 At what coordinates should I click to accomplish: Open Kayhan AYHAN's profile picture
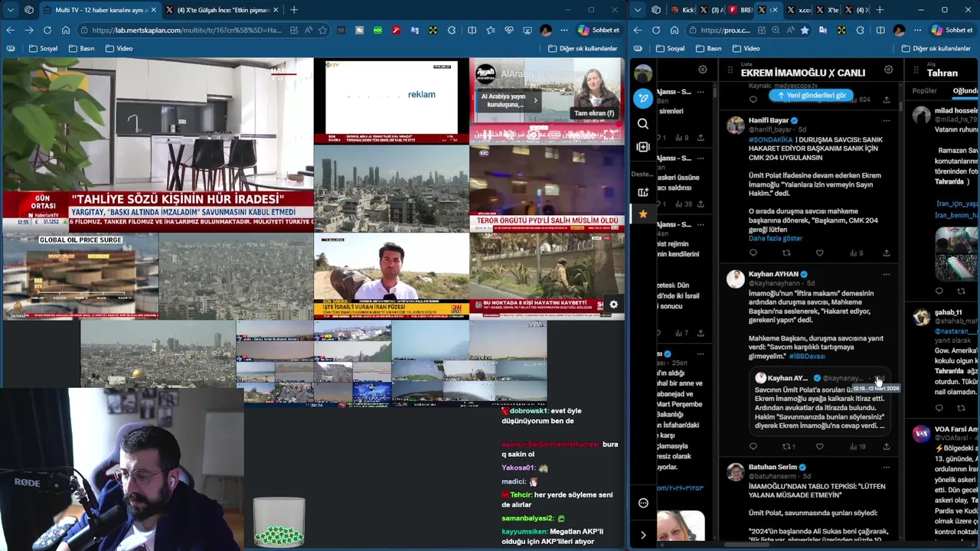pos(736,279)
